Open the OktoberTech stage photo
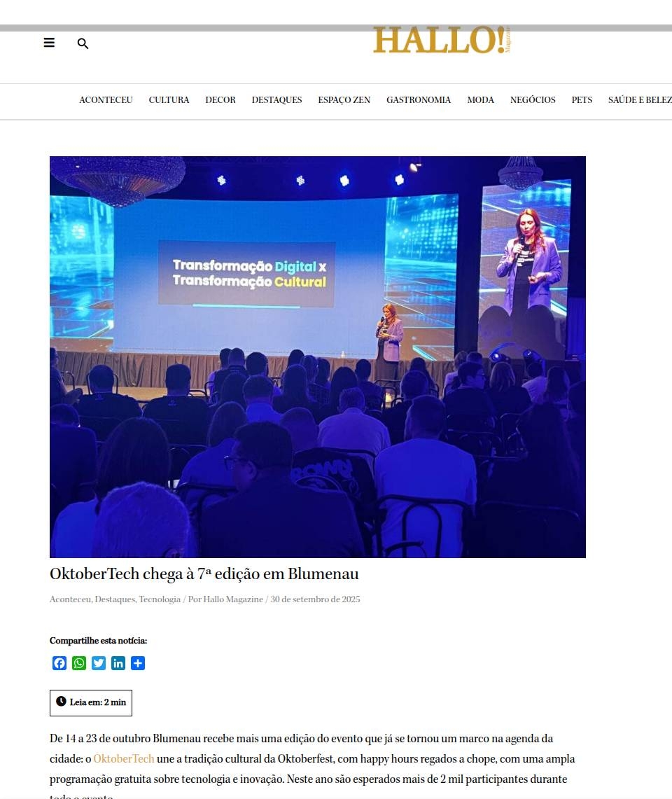 [317, 356]
